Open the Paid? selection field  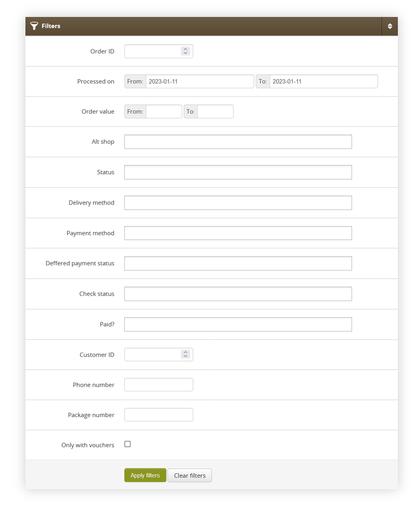tap(238, 324)
